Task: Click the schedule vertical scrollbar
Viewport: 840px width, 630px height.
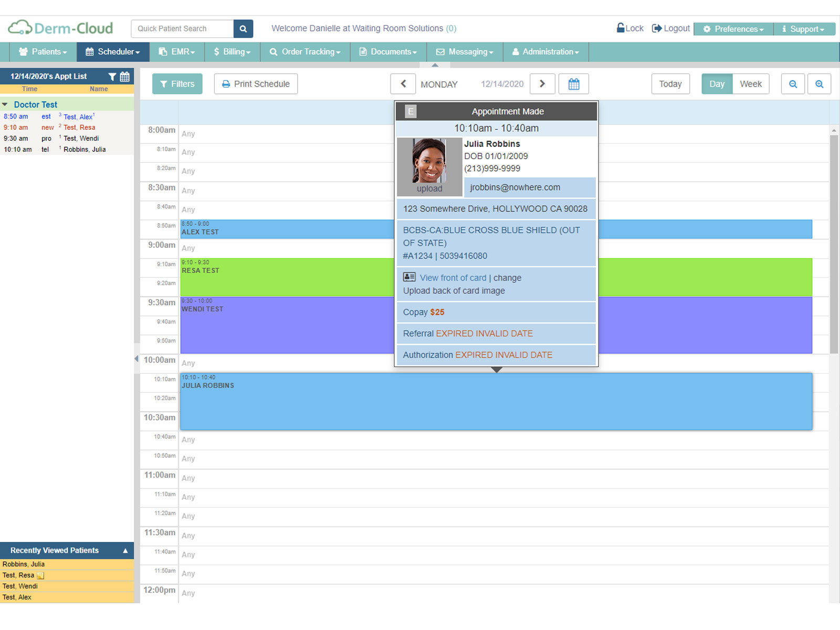Action: [x=834, y=244]
